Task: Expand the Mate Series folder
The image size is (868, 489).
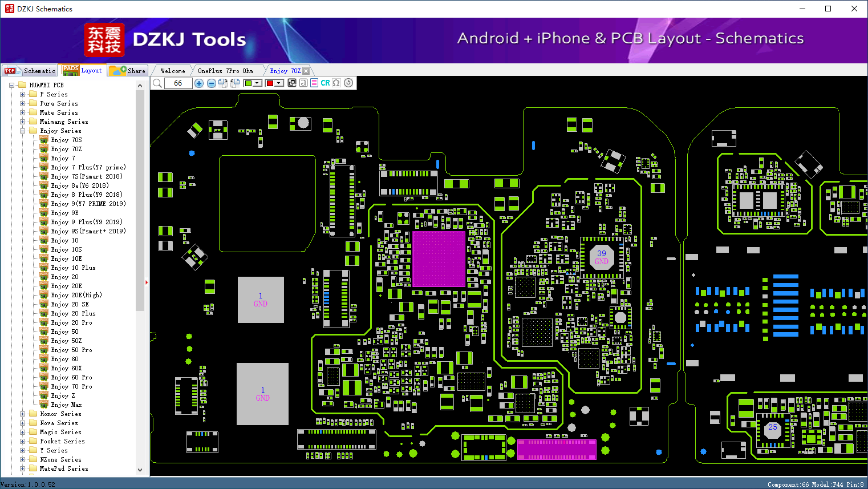Action: [x=23, y=112]
